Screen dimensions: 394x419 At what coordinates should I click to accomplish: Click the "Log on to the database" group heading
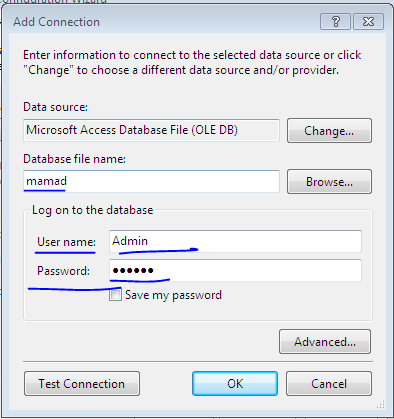[92, 210]
